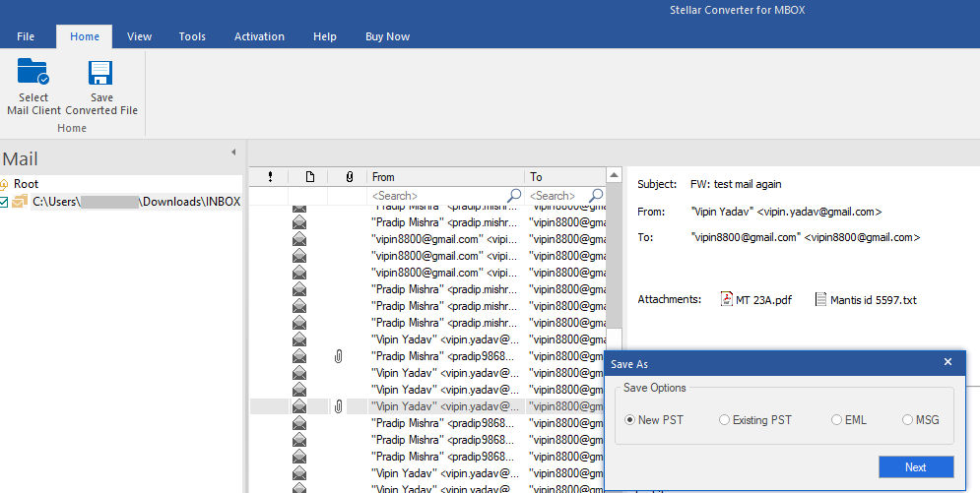
Task: Collapse the Mail panel with arrow
Action: click(x=233, y=153)
